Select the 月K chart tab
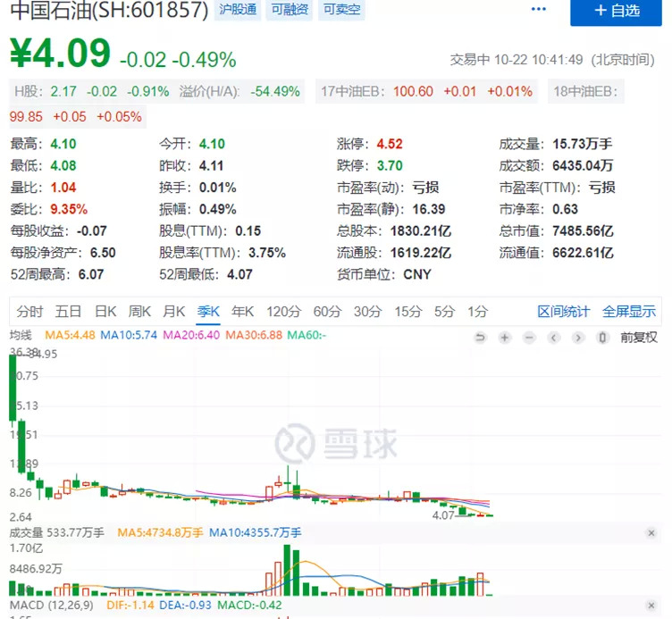Viewport: 672px width, 619px height. click(x=174, y=312)
